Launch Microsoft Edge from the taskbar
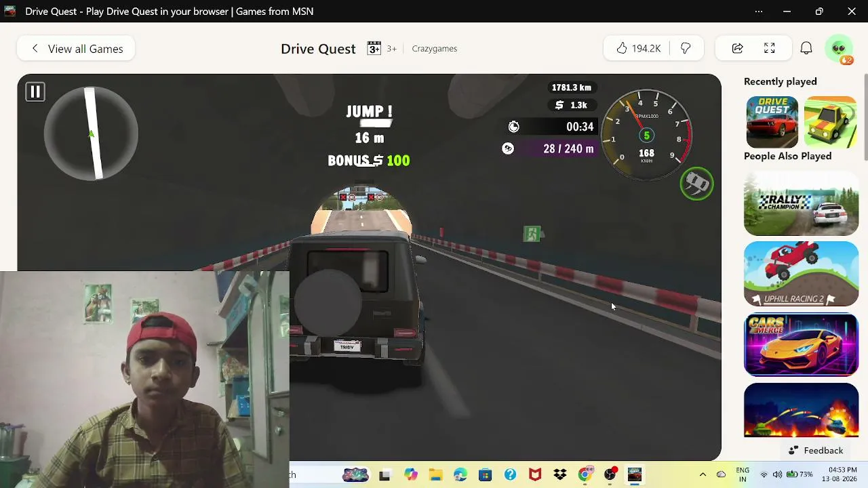This screenshot has width=868, height=488. (x=460, y=475)
